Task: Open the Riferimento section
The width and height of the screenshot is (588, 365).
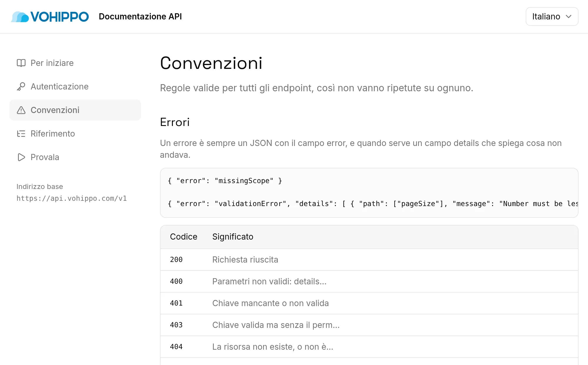Action: pyautogui.click(x=75, y=134)
